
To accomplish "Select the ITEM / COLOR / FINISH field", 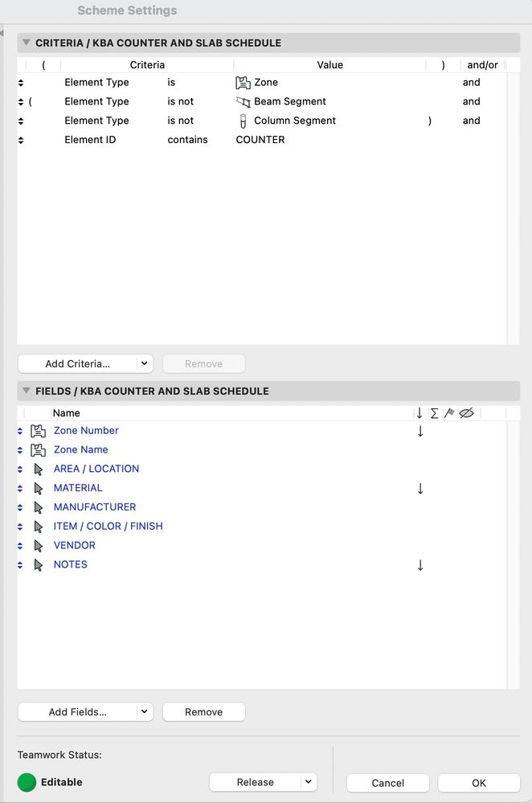I will 108,526.
